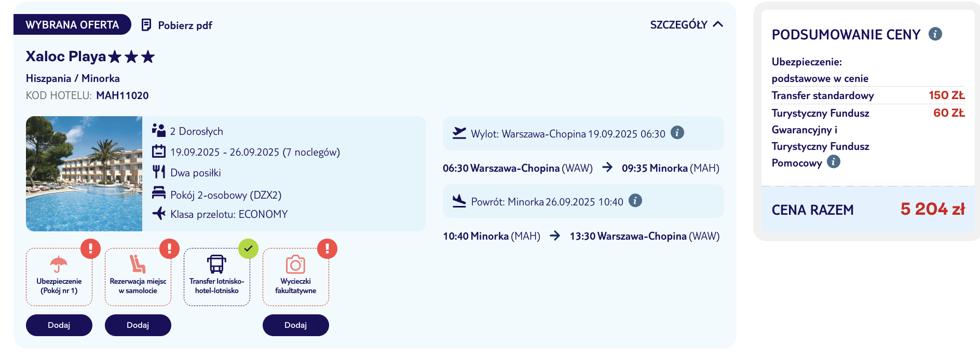This screenshot has width=980, height=360.
Task: Click red alert badge on Wycieczki fakultatywne
Action: 327,249
